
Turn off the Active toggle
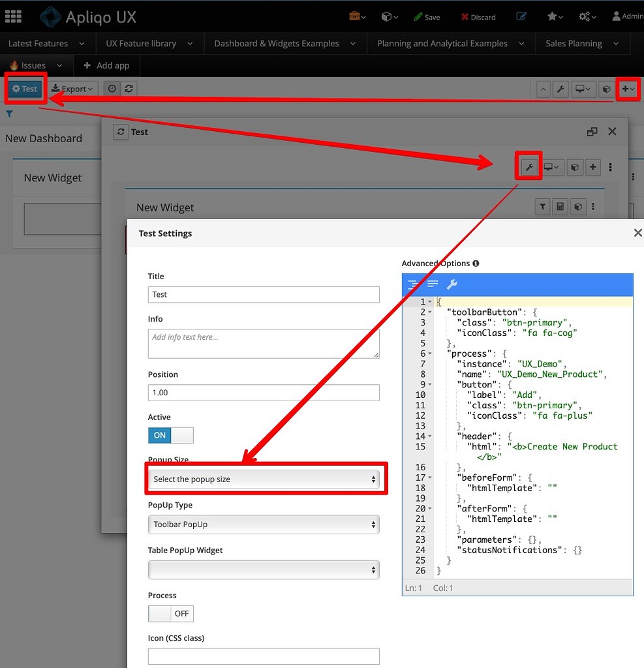(x=170, y=435)
